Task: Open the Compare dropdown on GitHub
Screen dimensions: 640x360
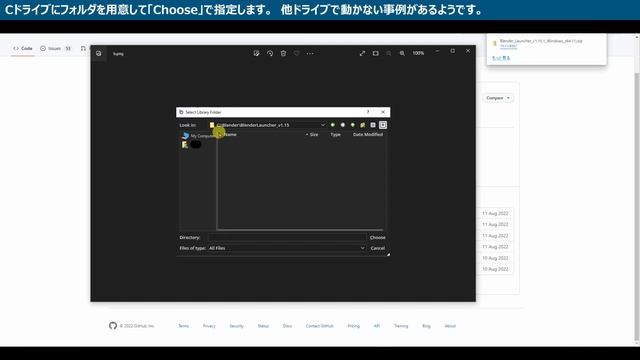Action: click(498, 98)
